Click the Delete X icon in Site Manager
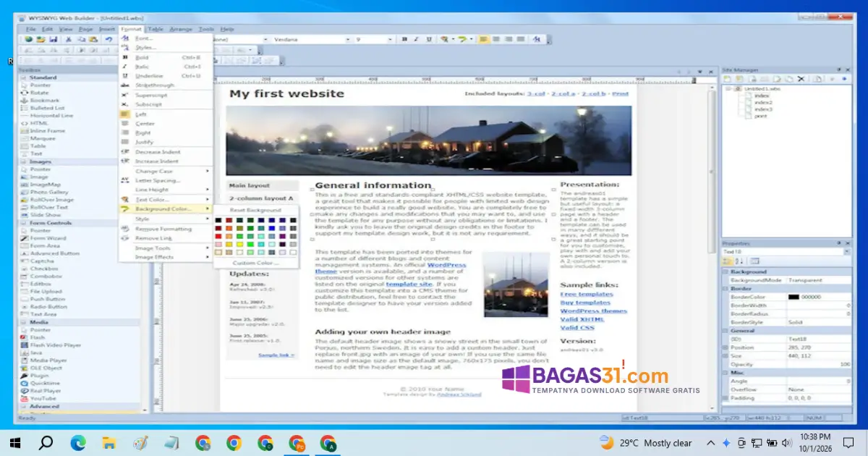Viewport: 868px width, 456px height. coord(801,78)
